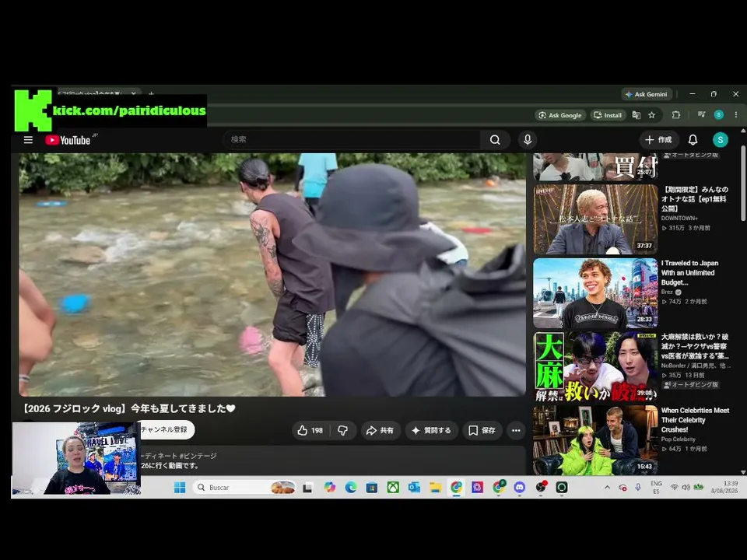Save the video with 保存 button
The image size is (747, 560).
482,430
